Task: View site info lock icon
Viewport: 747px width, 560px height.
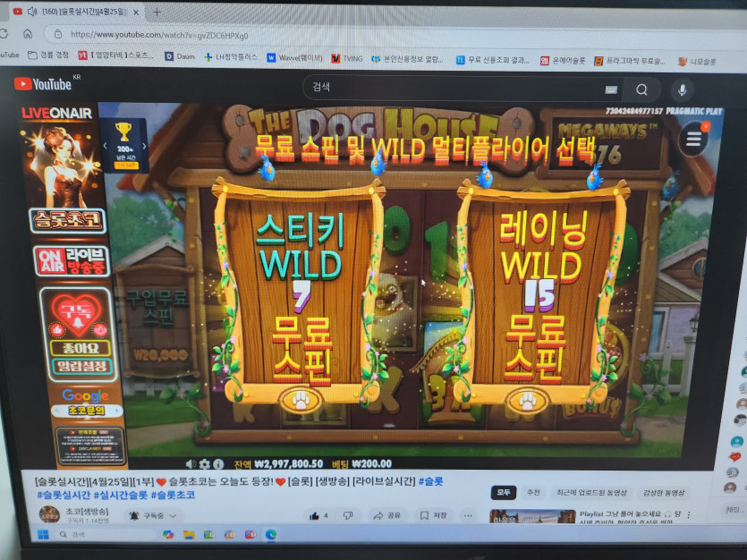Action: point(57,34)
